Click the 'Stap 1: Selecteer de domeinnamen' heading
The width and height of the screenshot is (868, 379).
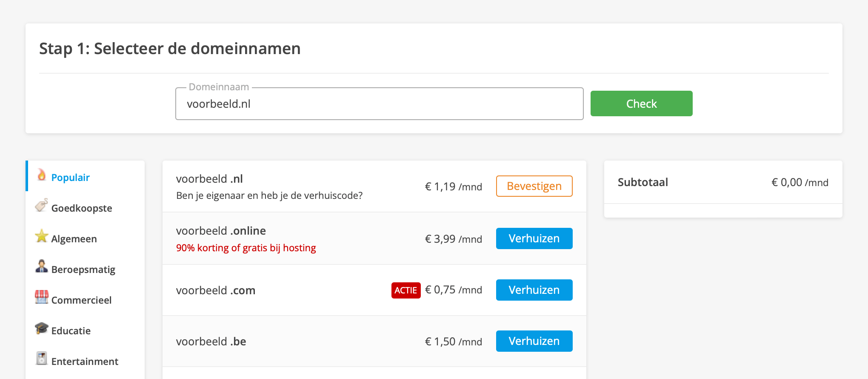point(170,49)
